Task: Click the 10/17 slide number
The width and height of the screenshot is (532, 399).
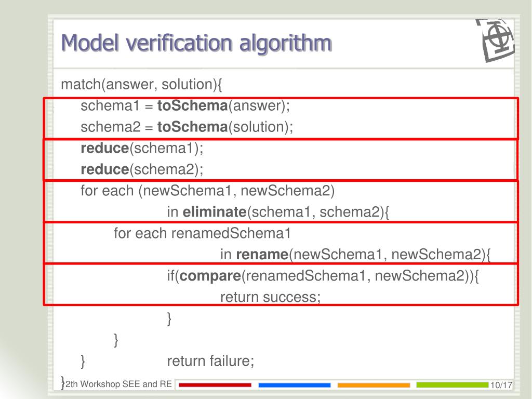Action: click(x=501, y=385)
